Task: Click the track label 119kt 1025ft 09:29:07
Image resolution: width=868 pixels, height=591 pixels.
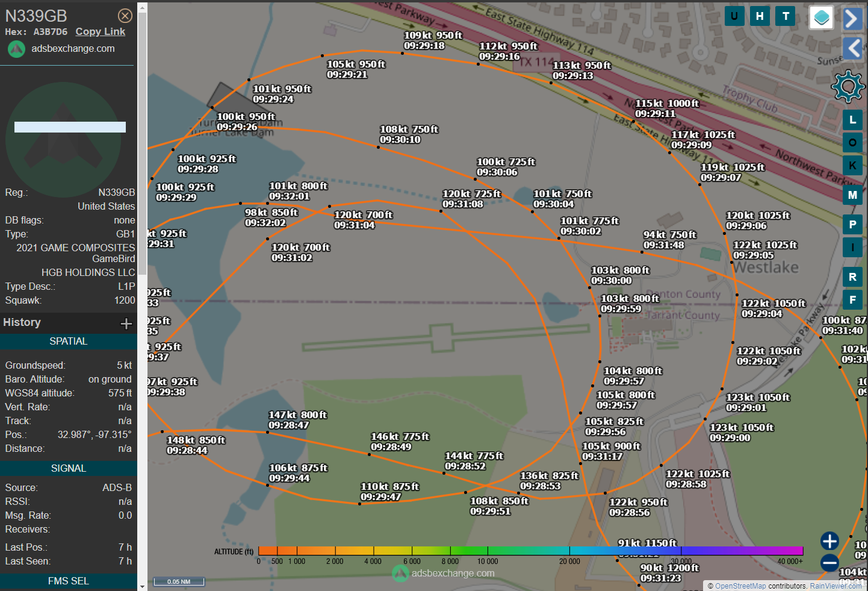Action: [733, 172]
